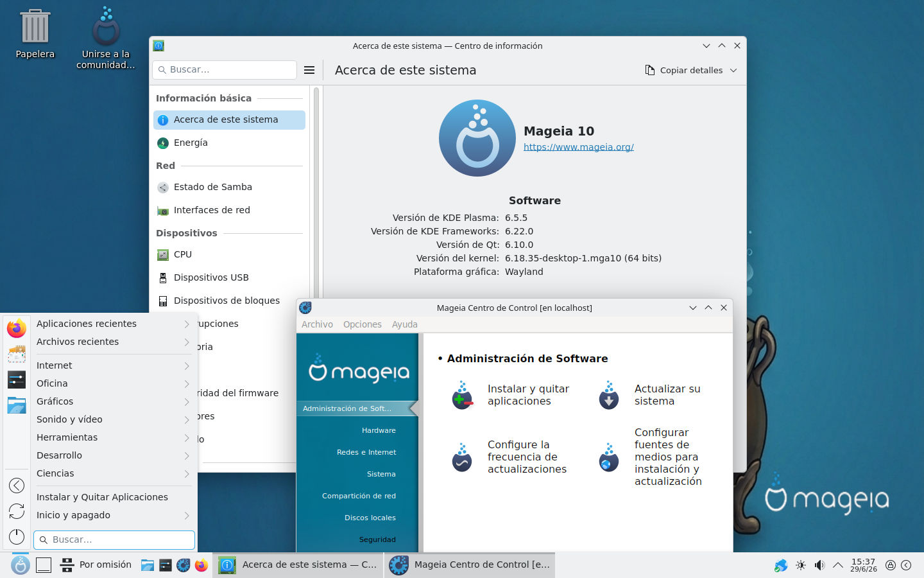This screenshot has height=578, width=924.
Task: Select Dispositivos de bloques in the sidebar
Action: pyautogui.click(x=229, y=301)
